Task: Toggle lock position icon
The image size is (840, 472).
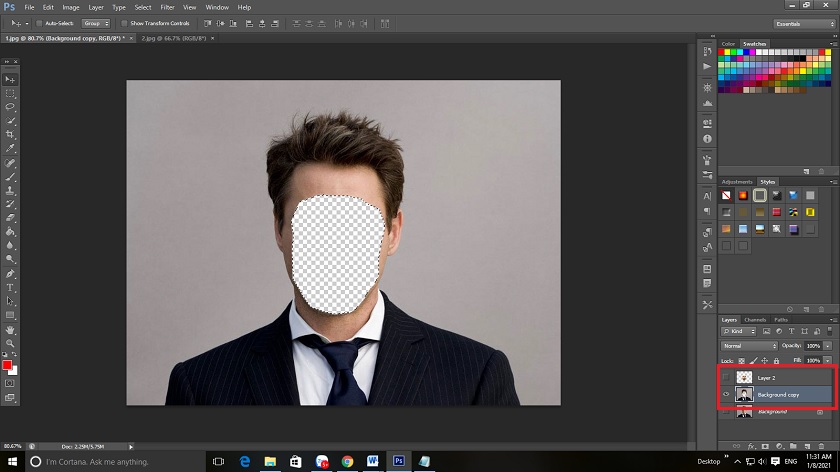Action: (x=765, y=361)
